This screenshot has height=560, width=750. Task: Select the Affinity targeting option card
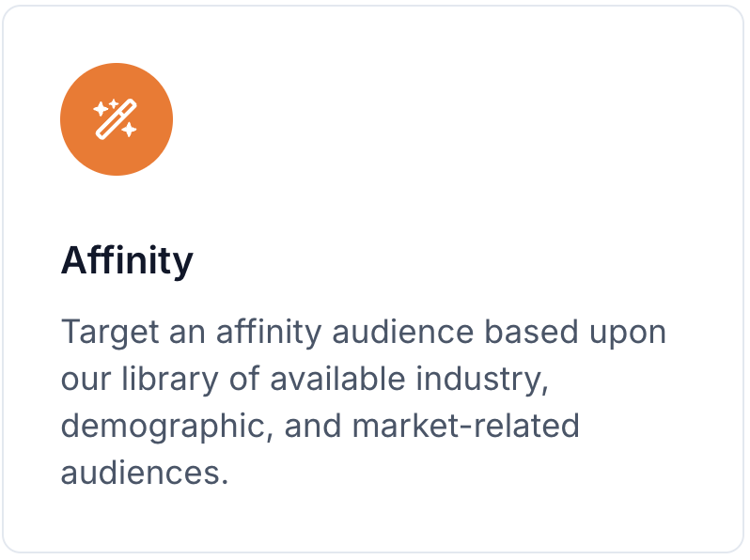373,279
